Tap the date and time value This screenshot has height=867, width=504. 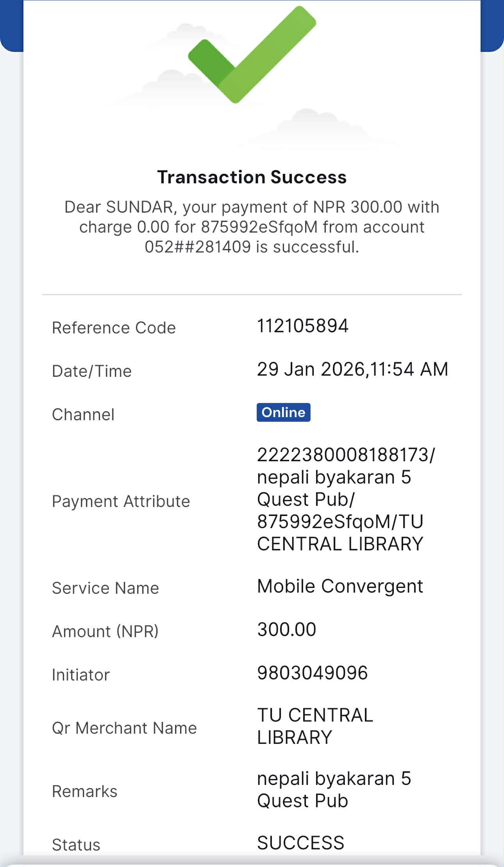pos(352,369)
